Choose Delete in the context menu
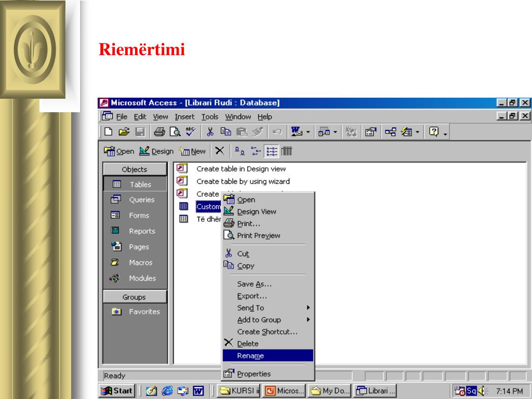Screen dimensions: 532x399 (268, 343)
